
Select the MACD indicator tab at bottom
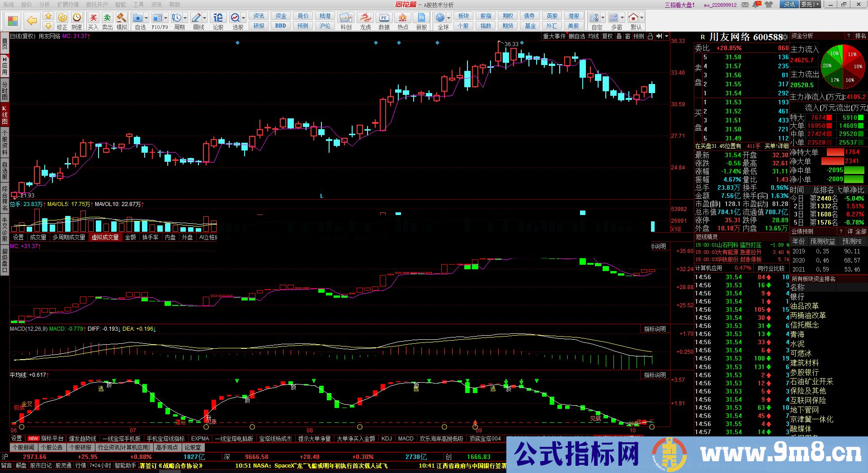coord(406,439)
